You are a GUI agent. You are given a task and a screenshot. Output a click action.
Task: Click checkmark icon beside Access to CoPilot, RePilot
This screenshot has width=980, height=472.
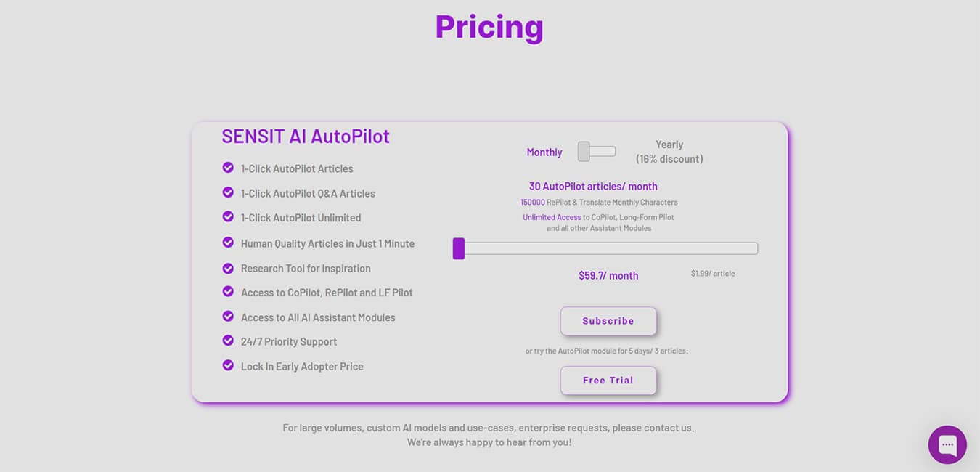[228, 292]
